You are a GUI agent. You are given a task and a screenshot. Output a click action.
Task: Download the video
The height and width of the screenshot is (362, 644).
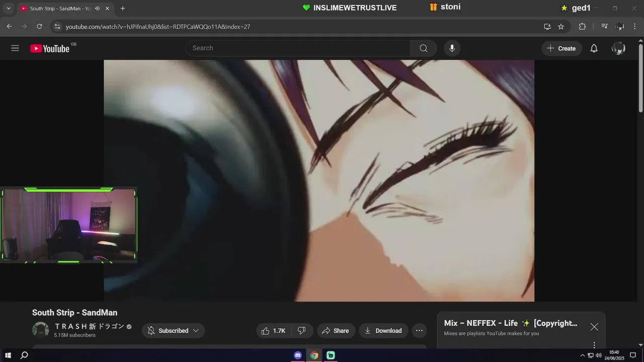(383, 331)
